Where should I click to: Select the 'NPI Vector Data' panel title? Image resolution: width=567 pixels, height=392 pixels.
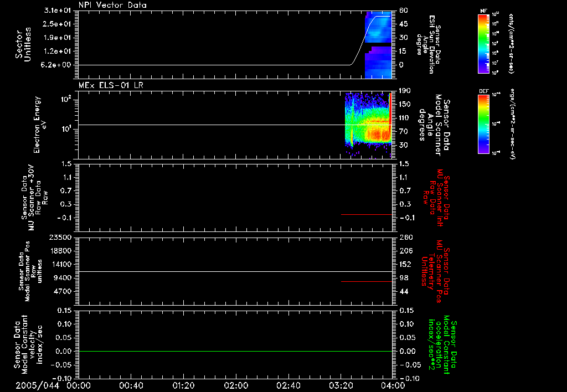point(112,5)
